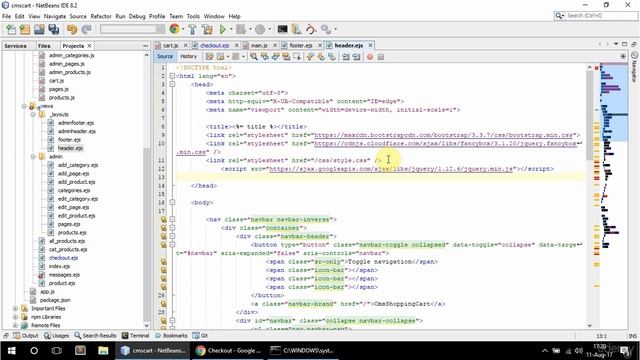This screenshot has width=640, height=360.
Task: Expand the Remote Files node
Action: coord(16,325)
